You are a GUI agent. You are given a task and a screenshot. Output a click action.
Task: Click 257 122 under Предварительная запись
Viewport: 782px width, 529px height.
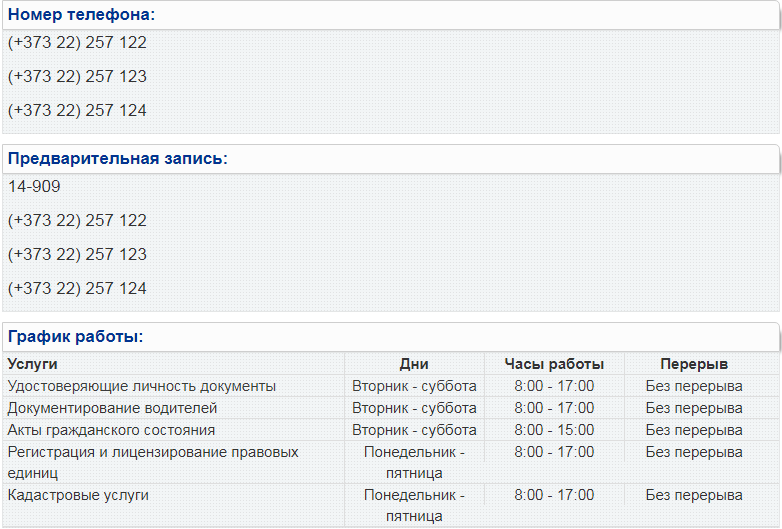coord(77,220)
